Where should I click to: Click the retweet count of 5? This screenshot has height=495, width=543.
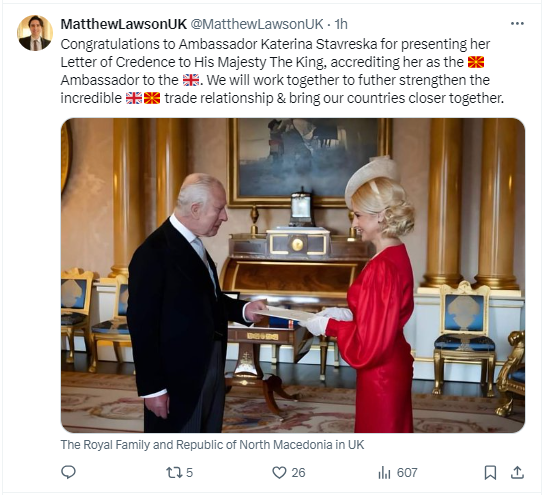click(x=189, y=472)
